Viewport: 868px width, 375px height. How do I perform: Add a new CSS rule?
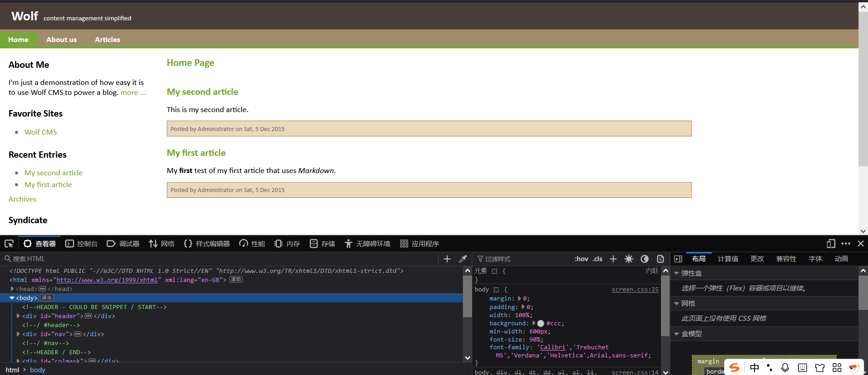tap(613, 259)
